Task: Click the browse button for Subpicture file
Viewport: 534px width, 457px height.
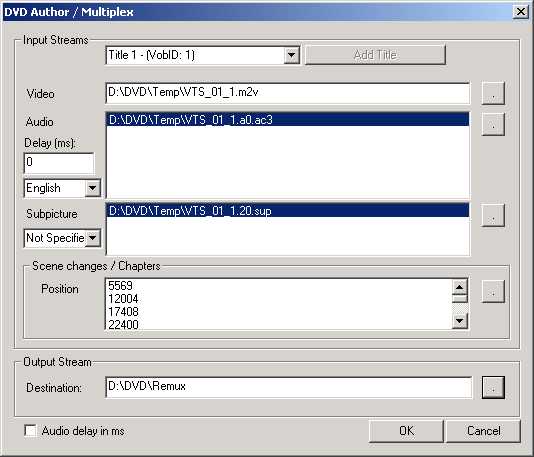Action: (x=493, y=215)
